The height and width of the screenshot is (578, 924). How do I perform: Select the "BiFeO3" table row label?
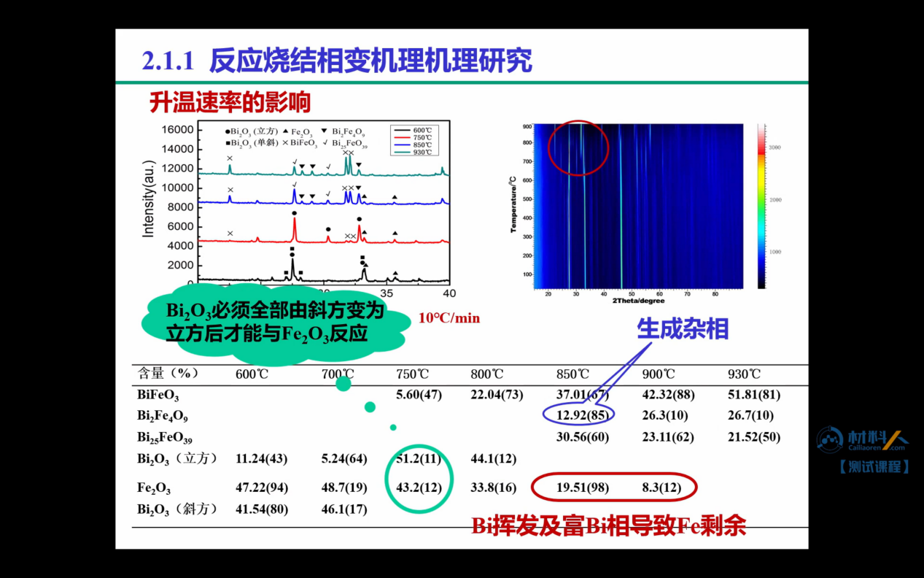pos(158,396)
